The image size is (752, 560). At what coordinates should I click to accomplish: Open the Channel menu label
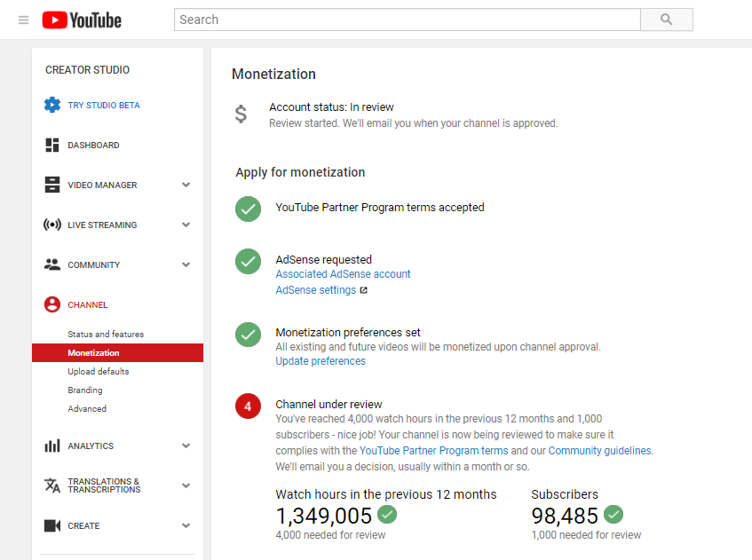[88, 305]
